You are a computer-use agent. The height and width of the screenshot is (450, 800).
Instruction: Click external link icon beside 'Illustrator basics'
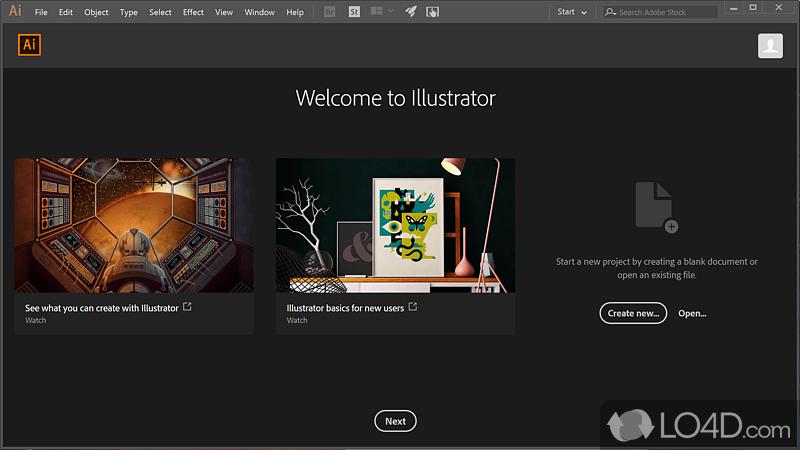coord(413,307)
